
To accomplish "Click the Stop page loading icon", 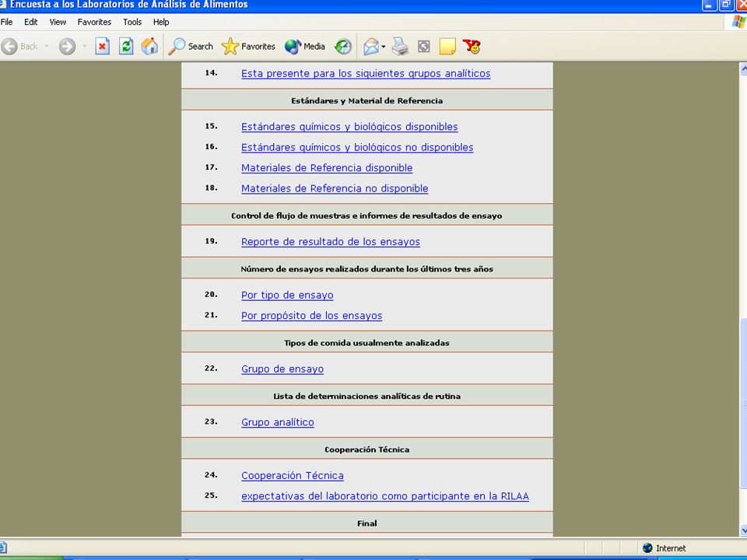I will (102, 46).
